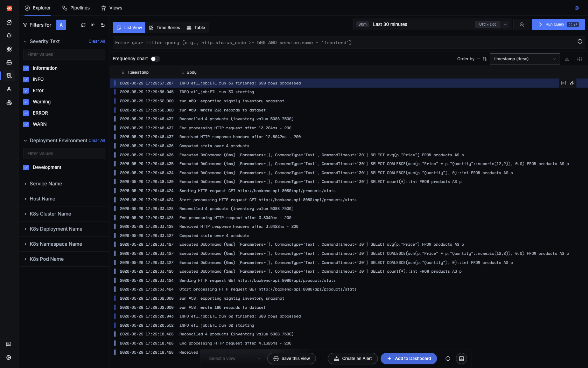The height and width of the screenshot is (368, 588).
Task: Expand the Service Name filter
Action: point(64,184)
